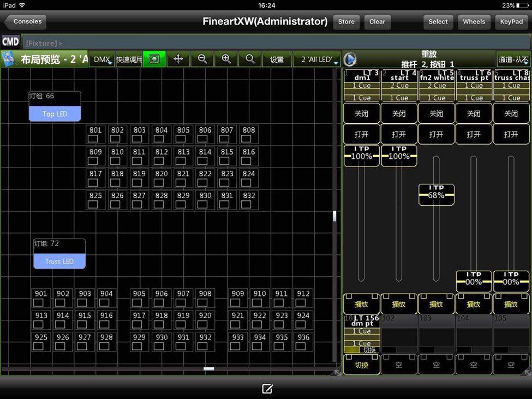
Task: Toggle fixture 905 checkbox
Action: (x=137, y=302)
